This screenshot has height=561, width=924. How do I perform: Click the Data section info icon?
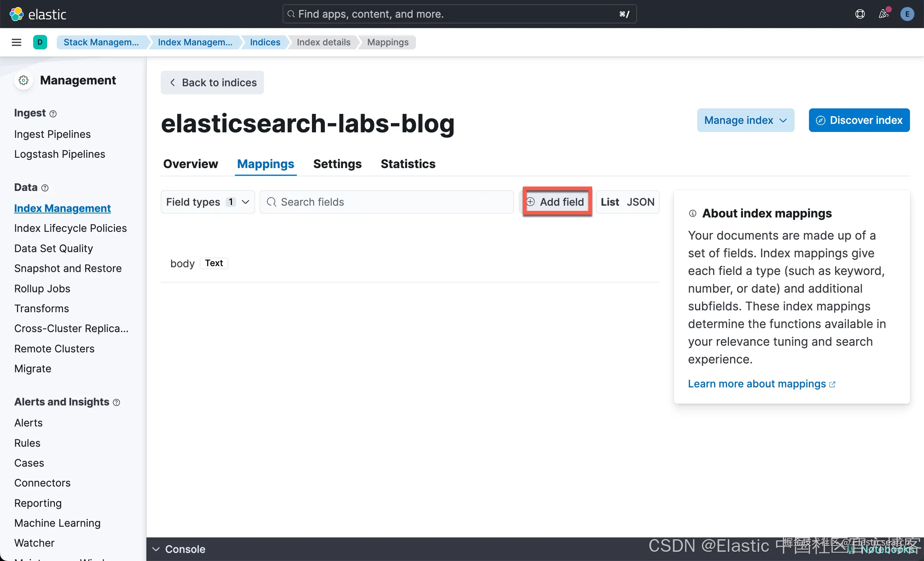(x=45, y=188)
